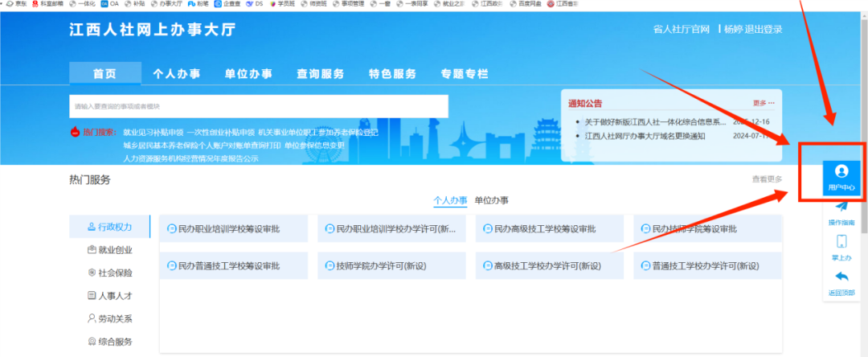This screenshot has height=357, width=868.
Task: Open the 个人办事 navigation menu
Action: [177, 74]
